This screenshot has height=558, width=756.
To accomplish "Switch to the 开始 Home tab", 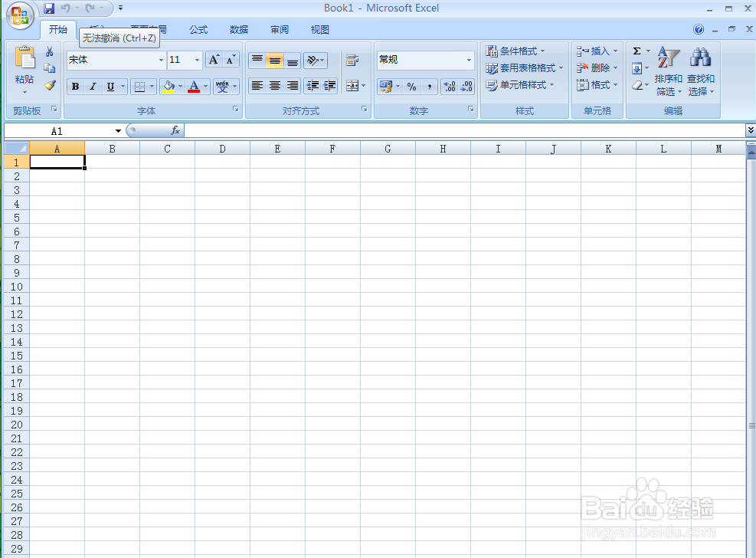I will point(58,29).
